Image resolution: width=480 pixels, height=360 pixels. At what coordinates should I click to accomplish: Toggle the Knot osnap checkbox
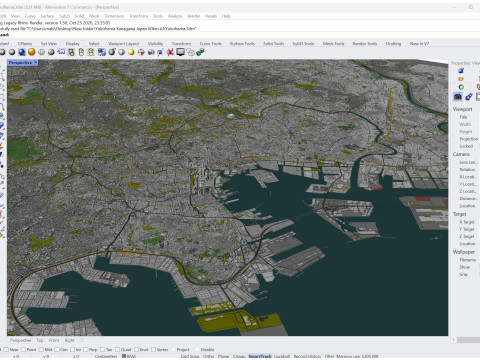click(x=136, y=350)
